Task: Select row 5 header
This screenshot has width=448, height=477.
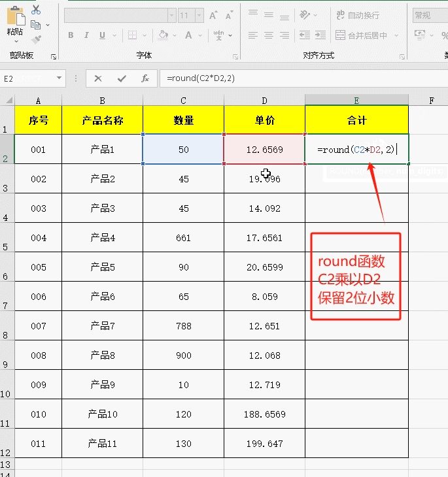Action: pyautogui.click(x=7, y=237)
